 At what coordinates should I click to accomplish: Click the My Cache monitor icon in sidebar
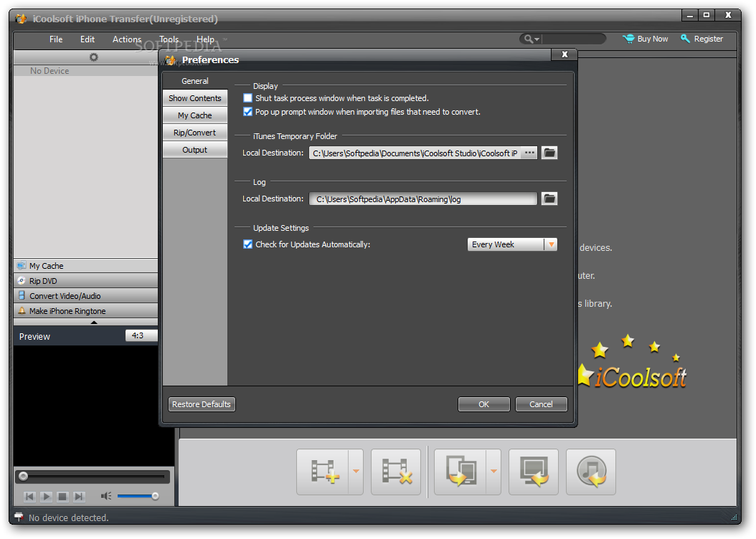pyautogui.click(x=22, y=265)
